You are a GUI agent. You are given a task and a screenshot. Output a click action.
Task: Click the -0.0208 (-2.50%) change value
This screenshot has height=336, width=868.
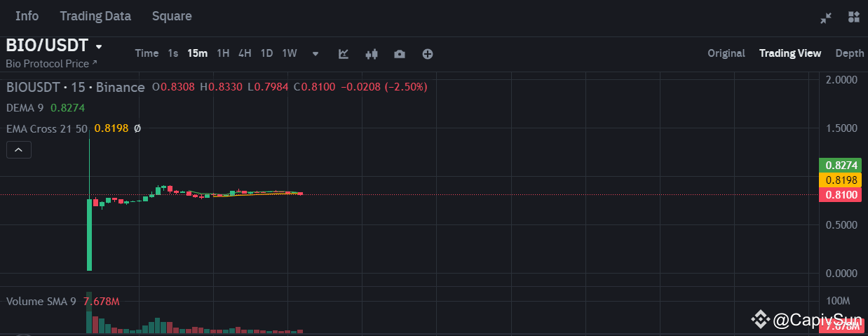(x=384, y=87)
